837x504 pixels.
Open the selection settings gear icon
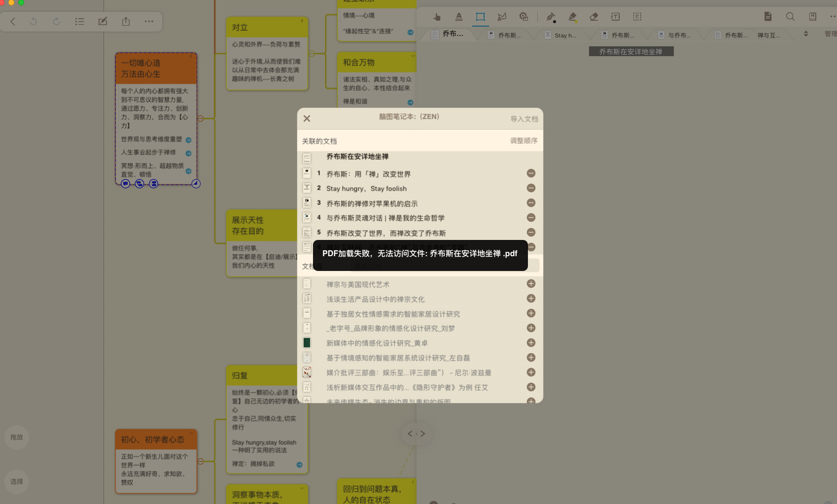click(523, 16)
